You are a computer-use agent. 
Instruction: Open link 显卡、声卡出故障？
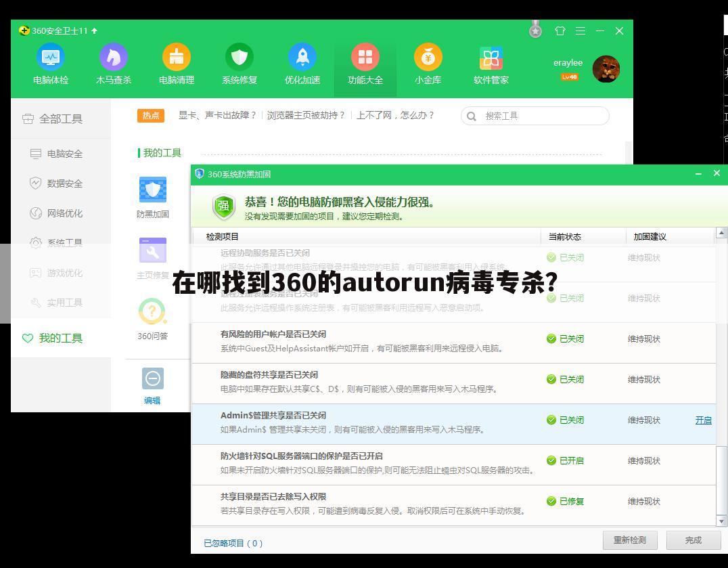click(217, 115)
